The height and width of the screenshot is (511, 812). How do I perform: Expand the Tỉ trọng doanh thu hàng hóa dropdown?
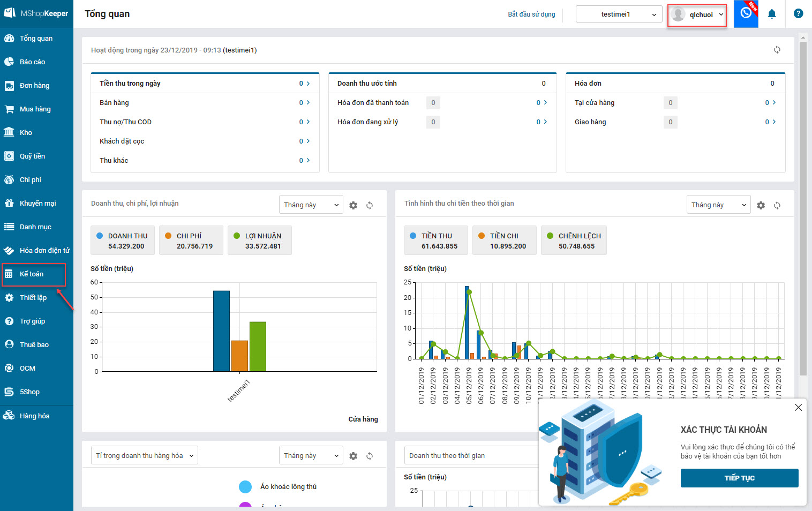[x=144, y=455]
